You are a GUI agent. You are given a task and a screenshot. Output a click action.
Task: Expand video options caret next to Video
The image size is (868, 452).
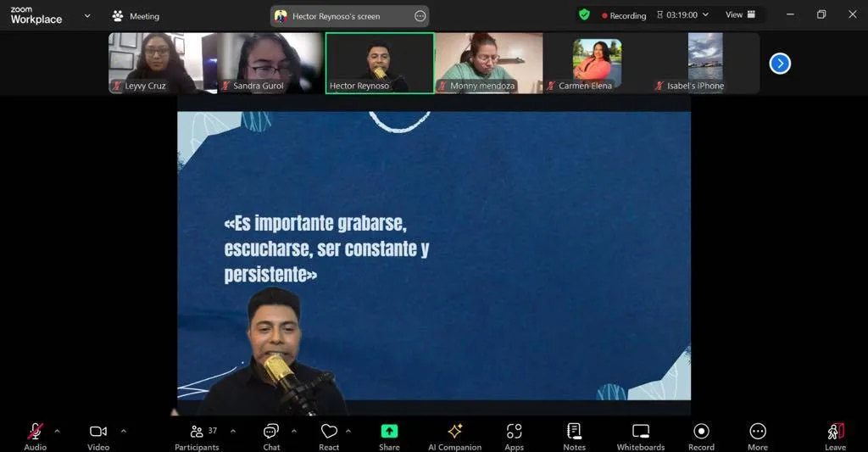(124, 431)
